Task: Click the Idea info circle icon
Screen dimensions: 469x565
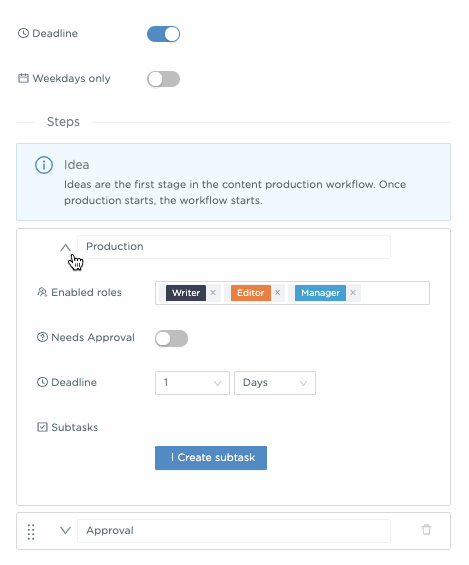Action: [x=44, y=165]
